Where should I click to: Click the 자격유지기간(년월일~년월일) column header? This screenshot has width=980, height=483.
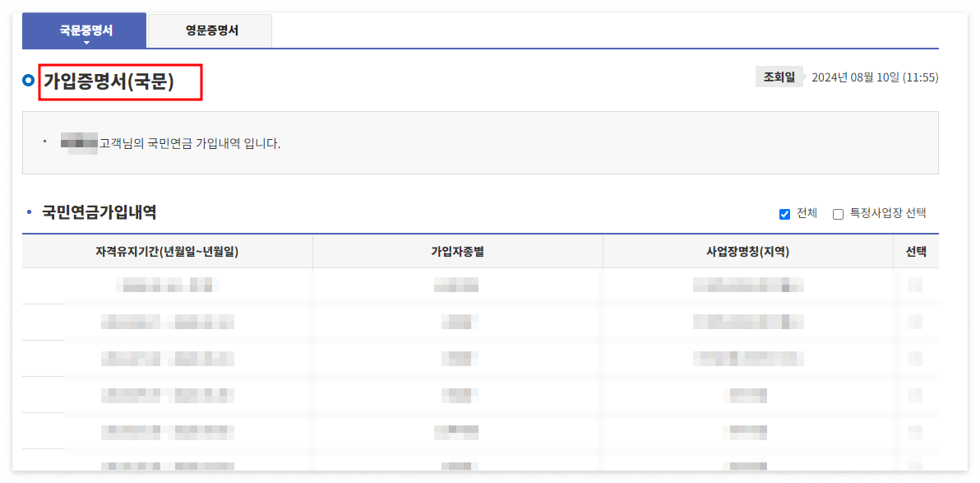point(167,251)
